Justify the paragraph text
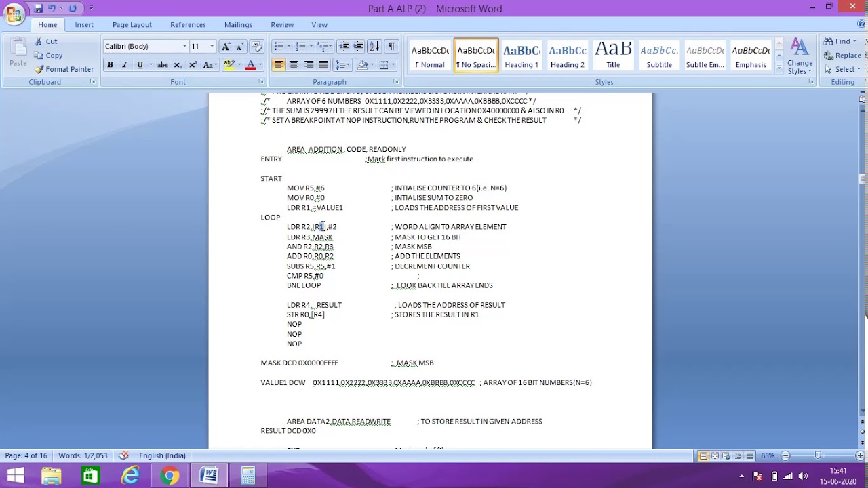 pos(323,65)
